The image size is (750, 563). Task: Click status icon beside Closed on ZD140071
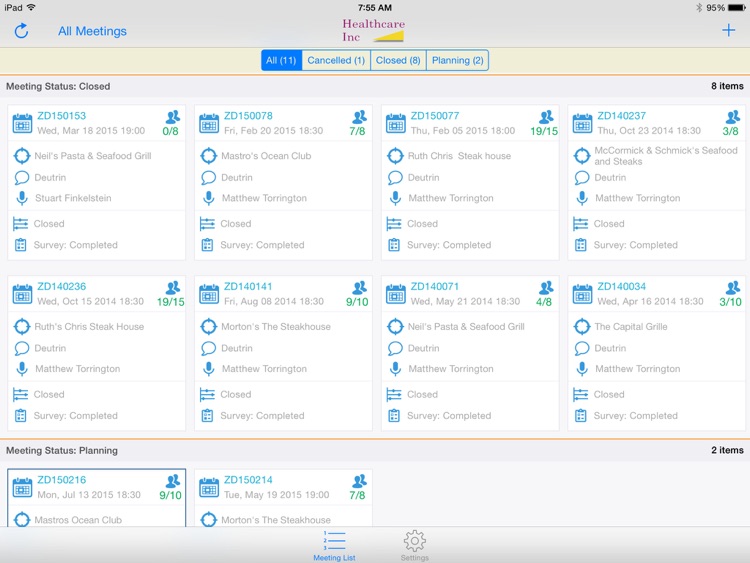coord(394,395)
